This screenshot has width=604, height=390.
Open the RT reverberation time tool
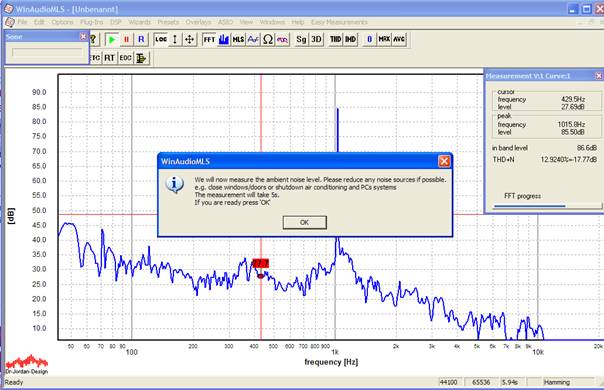(109, 58)
